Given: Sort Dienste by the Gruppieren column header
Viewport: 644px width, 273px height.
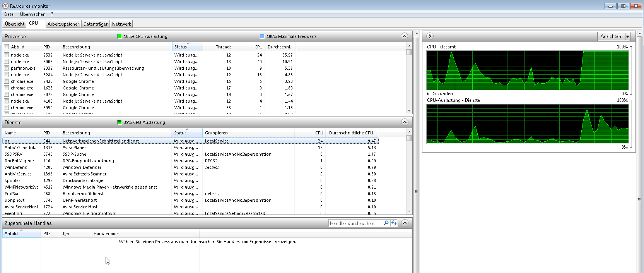Looking at the screenshot, I should (217, 133).
